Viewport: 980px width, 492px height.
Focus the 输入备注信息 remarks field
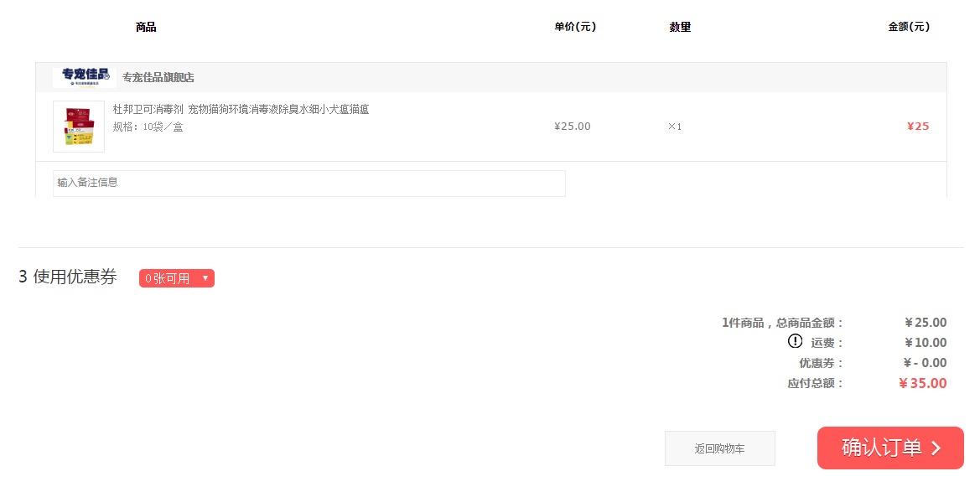(309, 183)
